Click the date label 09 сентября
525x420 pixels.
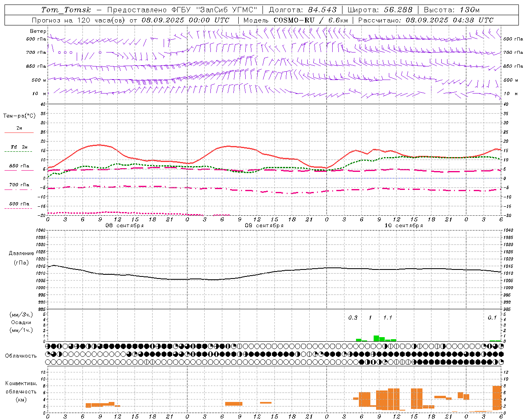coord(264,226)
